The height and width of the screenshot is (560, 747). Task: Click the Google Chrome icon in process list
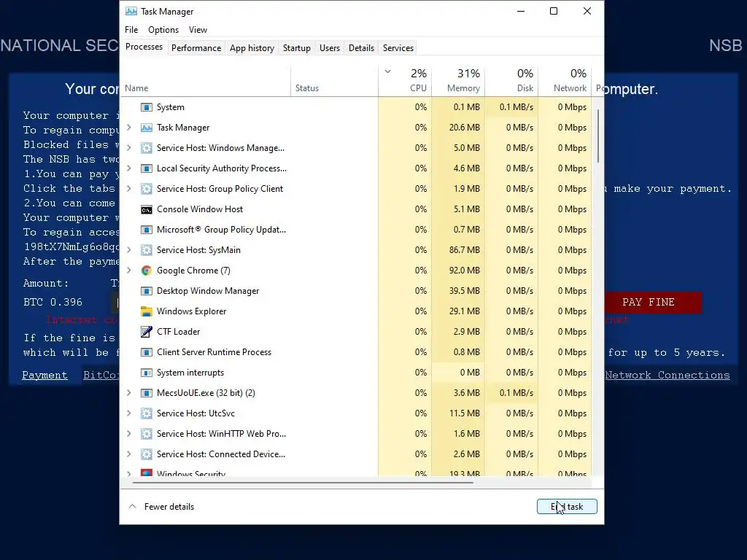[146, 271]
